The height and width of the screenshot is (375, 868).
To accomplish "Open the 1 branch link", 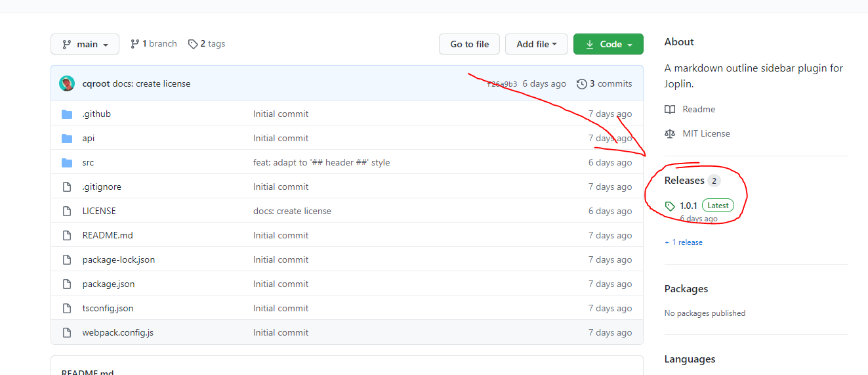I will click(154, 44).
